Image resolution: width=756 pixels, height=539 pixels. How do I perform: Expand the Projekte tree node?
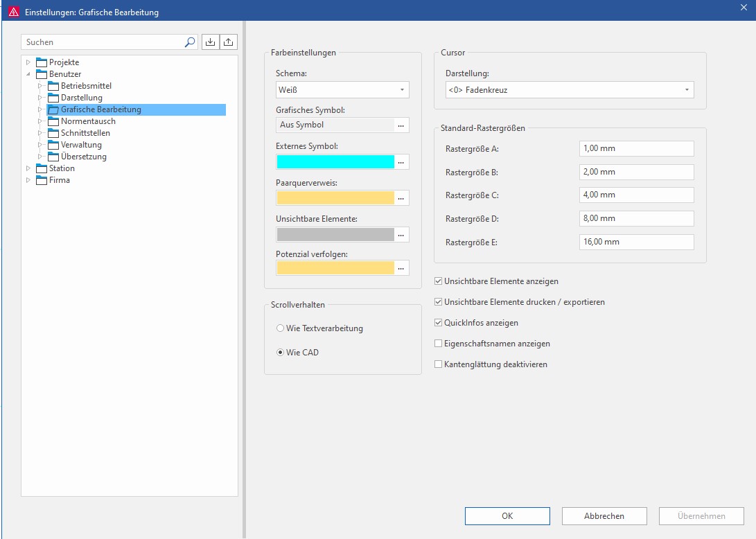(28, 62)
